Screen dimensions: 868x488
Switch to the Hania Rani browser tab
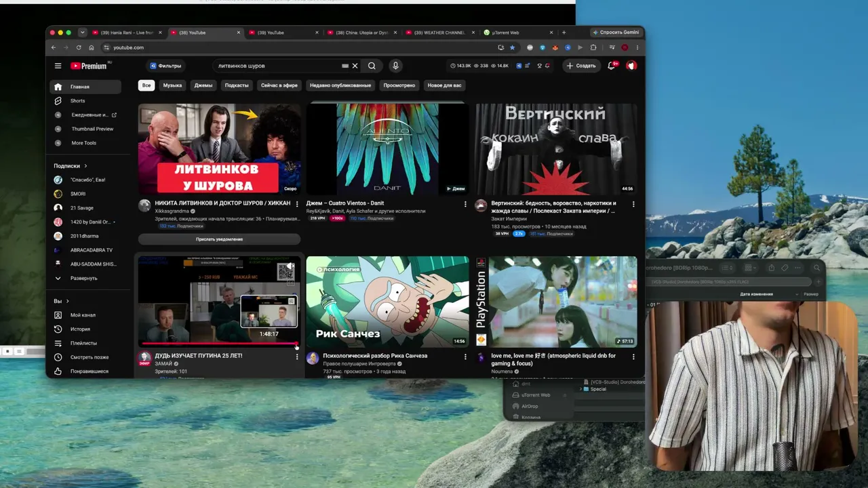[x=127, y=33]
